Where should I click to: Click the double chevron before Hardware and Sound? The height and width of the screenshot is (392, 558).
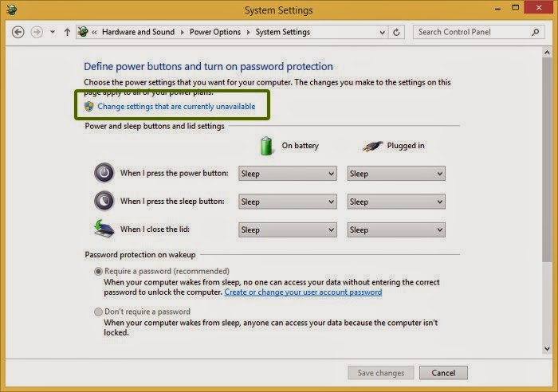(94, 33)
